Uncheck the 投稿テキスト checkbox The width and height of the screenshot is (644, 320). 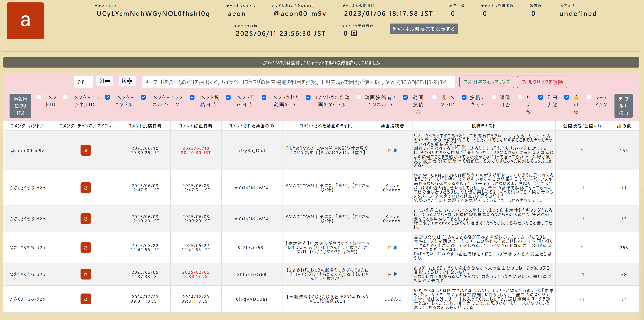coord(464,97)
